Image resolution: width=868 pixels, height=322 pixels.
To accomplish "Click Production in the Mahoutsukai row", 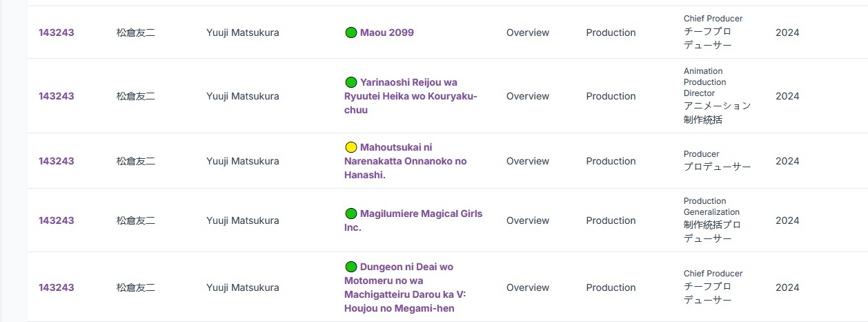I will 611,161.
